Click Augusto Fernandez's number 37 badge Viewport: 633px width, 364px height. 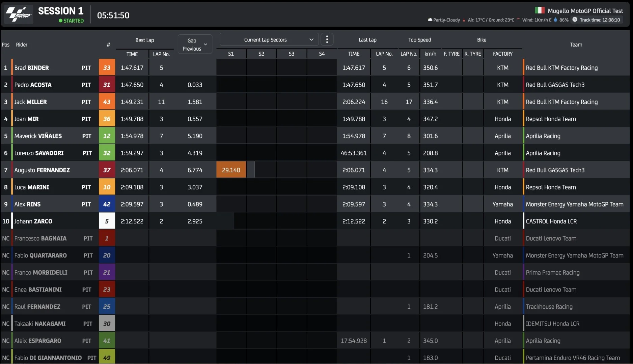point(107,170)
